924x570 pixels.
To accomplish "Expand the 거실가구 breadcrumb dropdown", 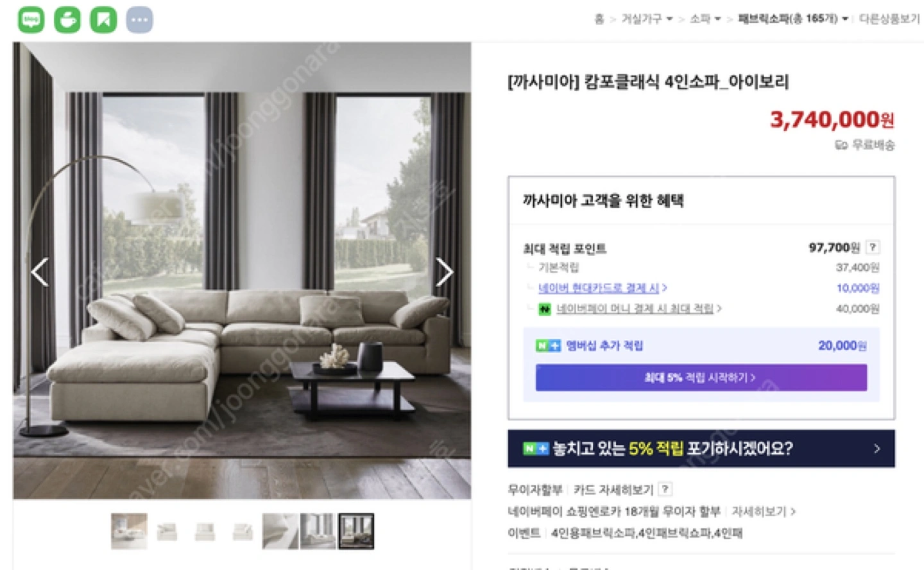I will [647, 19].
